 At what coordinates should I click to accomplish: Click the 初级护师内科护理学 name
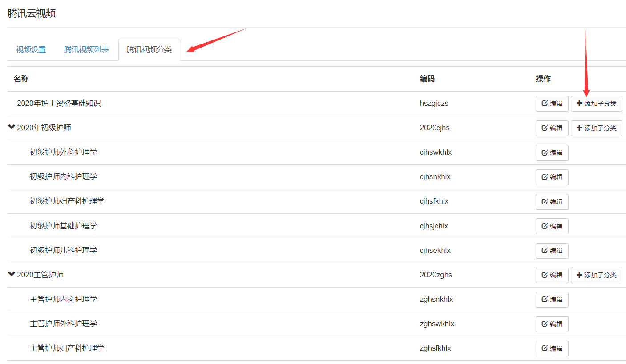[x=63, y=176]
